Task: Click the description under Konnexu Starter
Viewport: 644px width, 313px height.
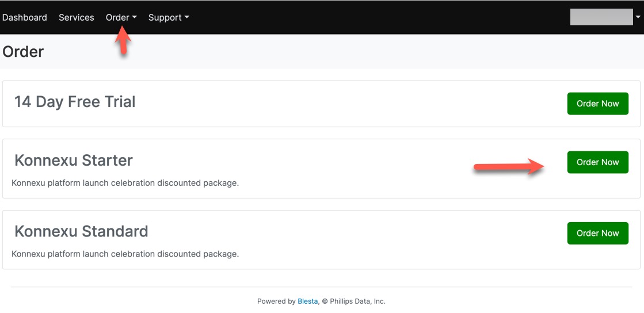Action: (125, 183)
